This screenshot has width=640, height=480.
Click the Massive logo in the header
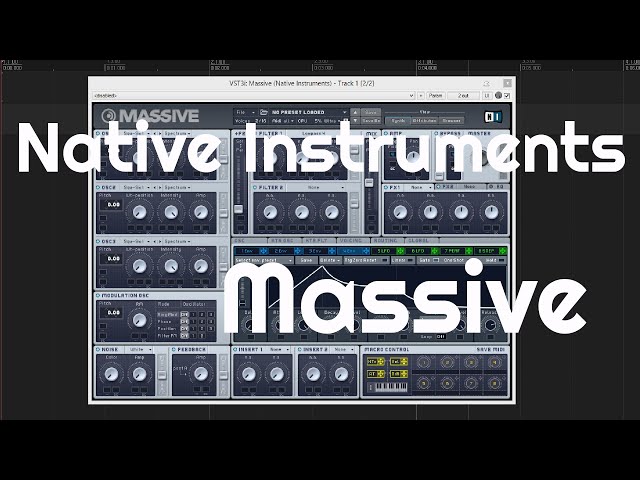[150, 116]
